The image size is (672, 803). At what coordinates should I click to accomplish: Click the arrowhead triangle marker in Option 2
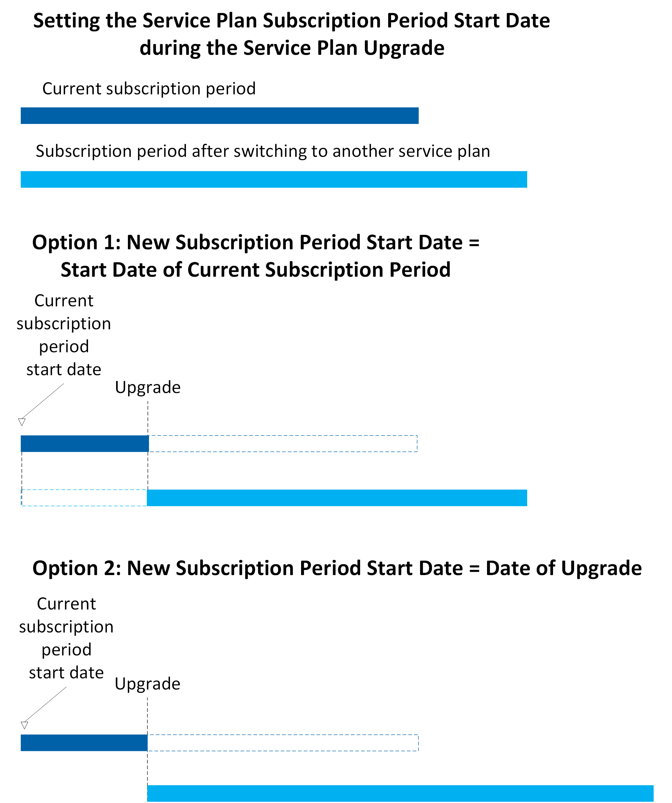25,725
